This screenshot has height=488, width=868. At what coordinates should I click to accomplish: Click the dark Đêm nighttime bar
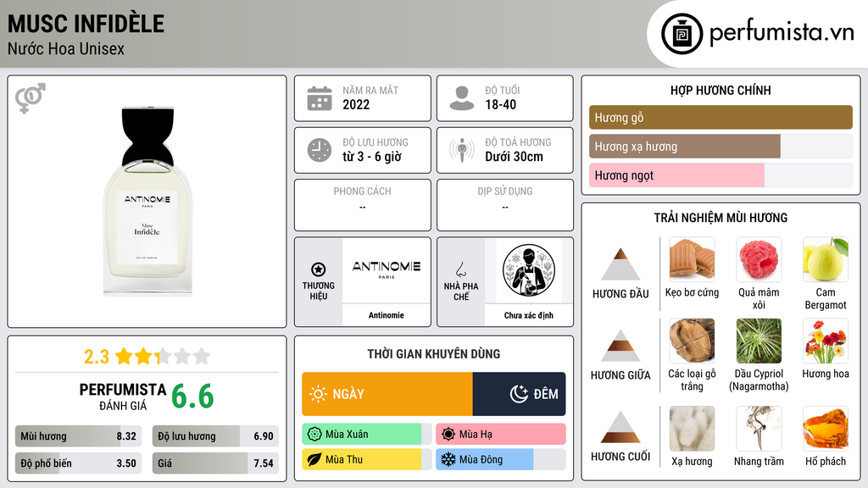pos(520,394)
